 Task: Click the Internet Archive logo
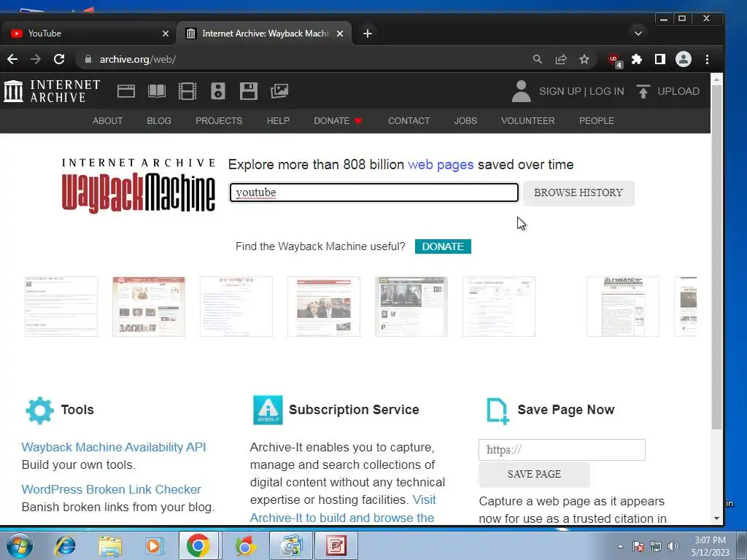[52, 91]
